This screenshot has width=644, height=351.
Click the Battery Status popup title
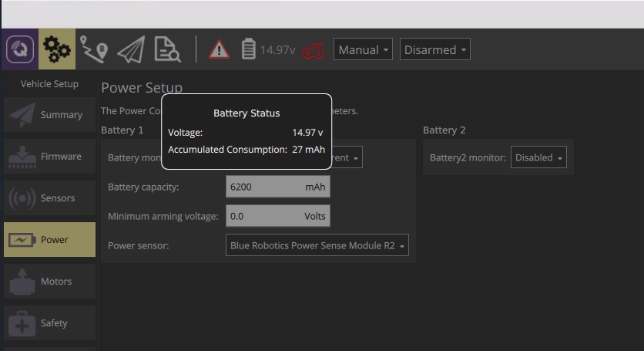point(247,113)
